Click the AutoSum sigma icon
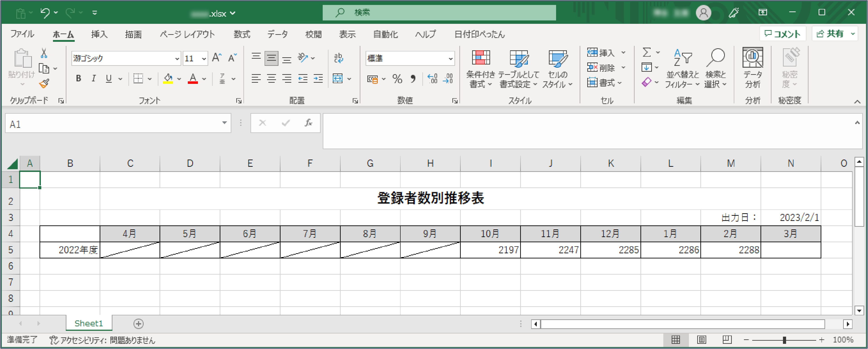868x349 pixels. click(x=646, y=52)
